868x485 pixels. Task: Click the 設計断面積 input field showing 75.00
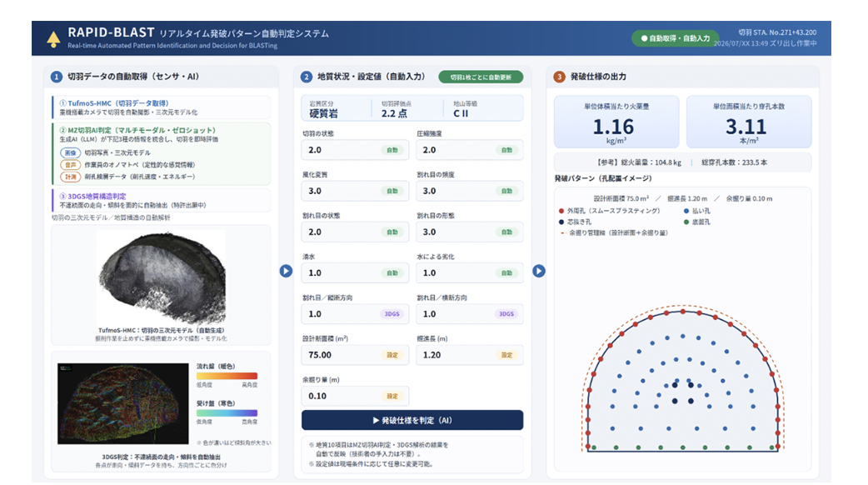point(355,355)
